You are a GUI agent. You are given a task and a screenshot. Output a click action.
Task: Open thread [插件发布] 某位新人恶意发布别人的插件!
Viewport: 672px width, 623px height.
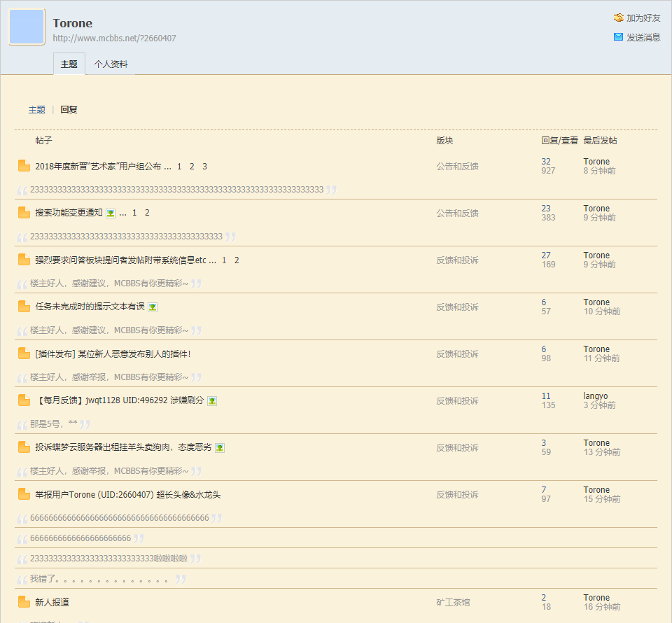[x=113, y=354]
